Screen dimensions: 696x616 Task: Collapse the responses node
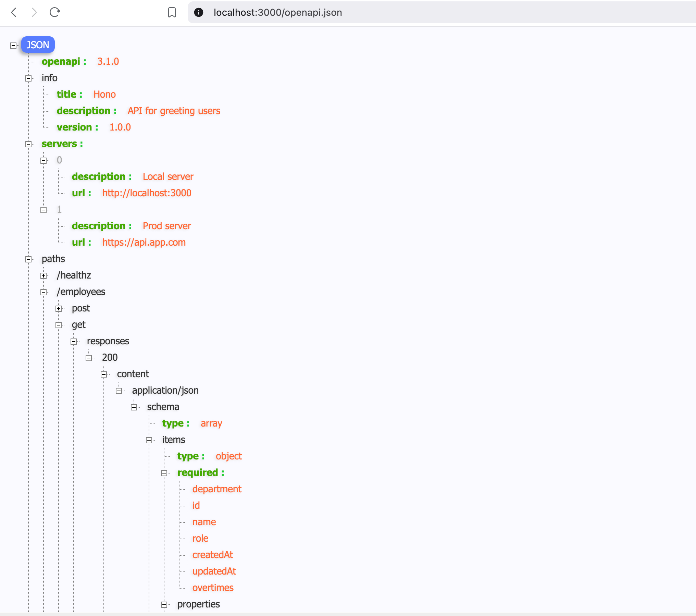(x=74, y=341)
